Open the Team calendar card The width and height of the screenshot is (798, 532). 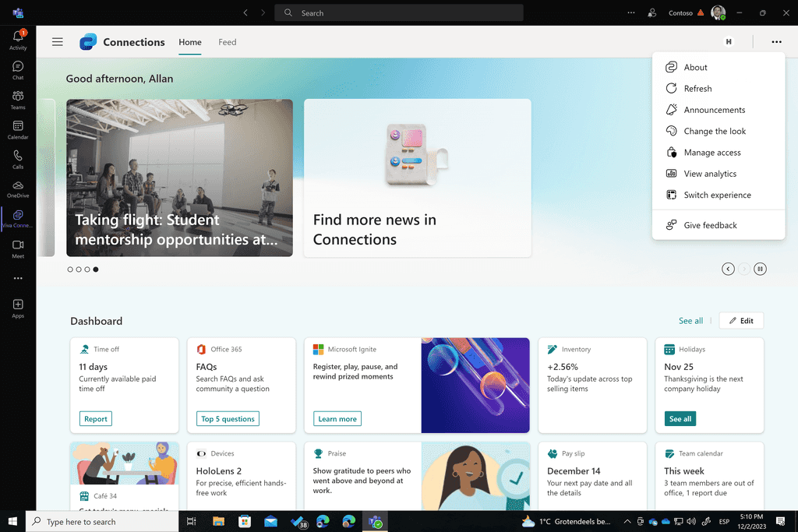click(709, 476)
